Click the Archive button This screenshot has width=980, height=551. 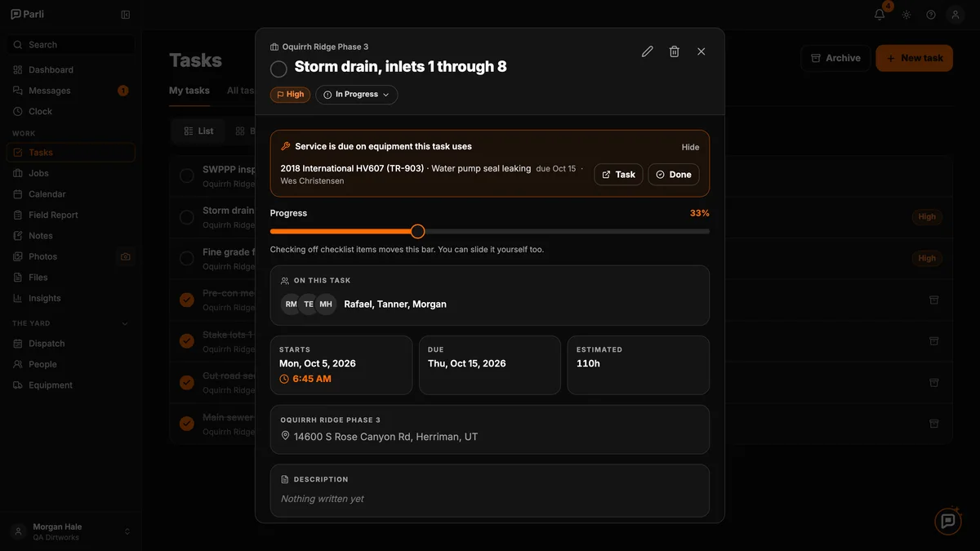pyautogui.click(x=835, y=58)
